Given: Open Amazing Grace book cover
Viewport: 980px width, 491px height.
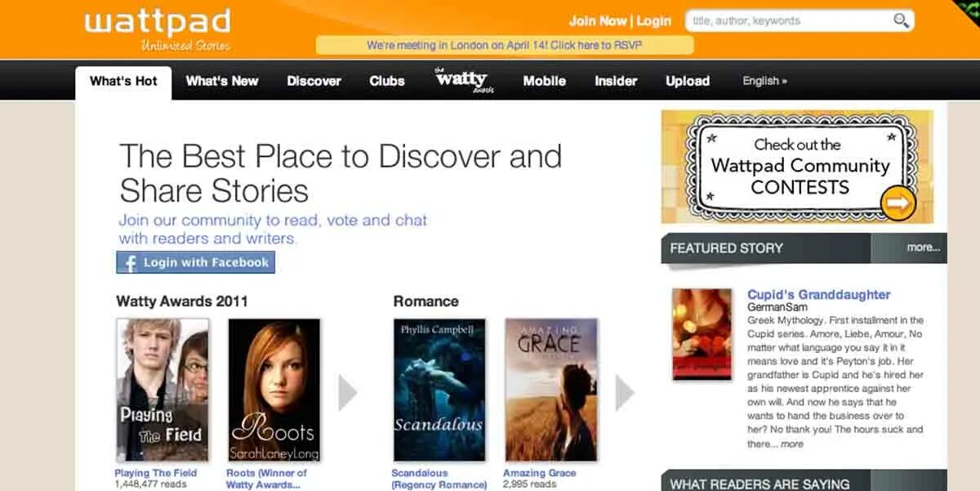Looking at the screenshot, I should 551,391.
